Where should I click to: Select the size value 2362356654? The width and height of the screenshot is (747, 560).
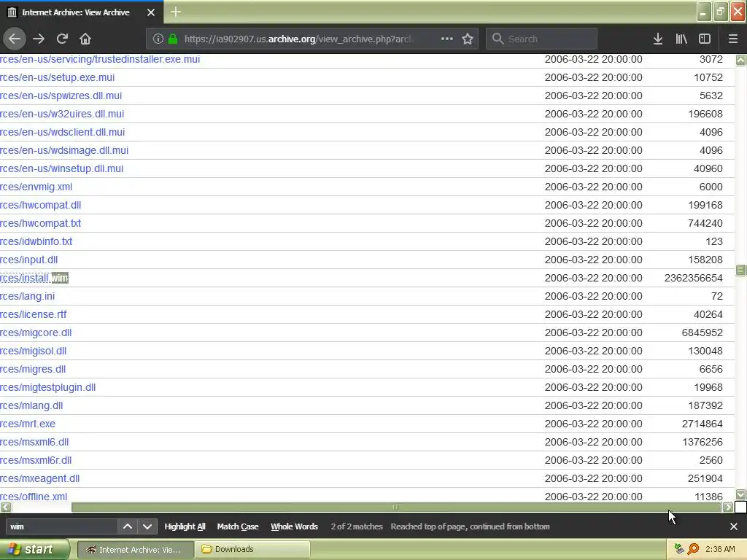694,278
